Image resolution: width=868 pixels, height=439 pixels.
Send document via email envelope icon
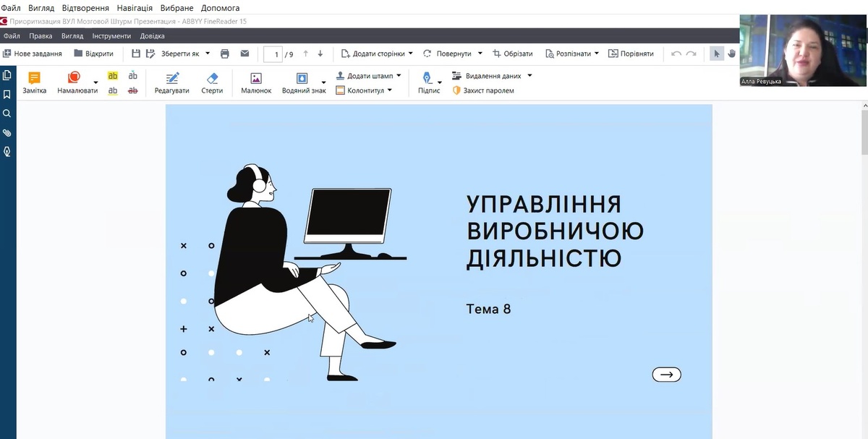244,54
